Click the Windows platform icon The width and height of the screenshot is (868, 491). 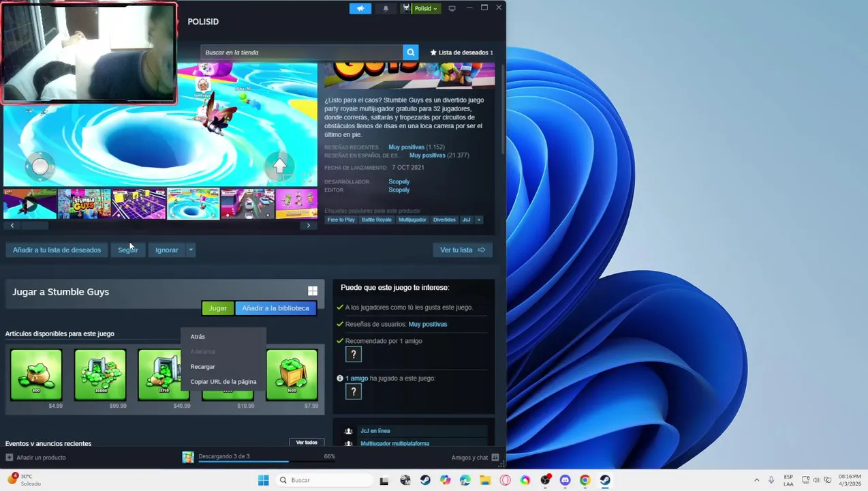(x=312, y=291)
